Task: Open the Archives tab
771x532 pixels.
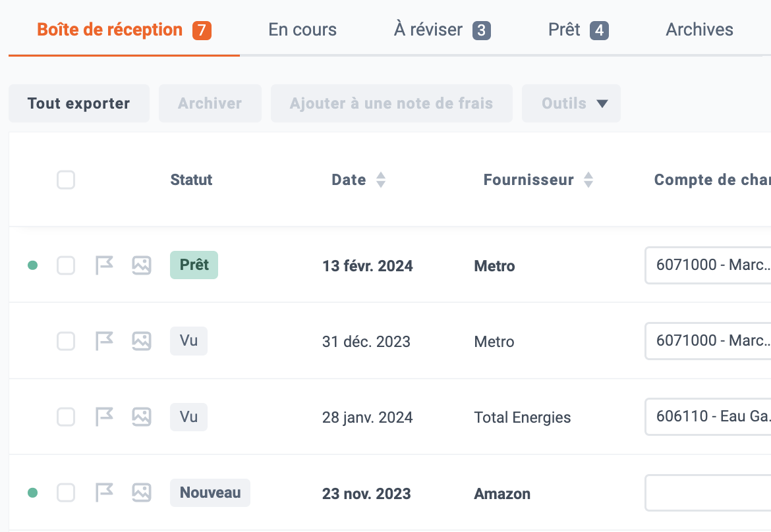Action: [699, 30]
